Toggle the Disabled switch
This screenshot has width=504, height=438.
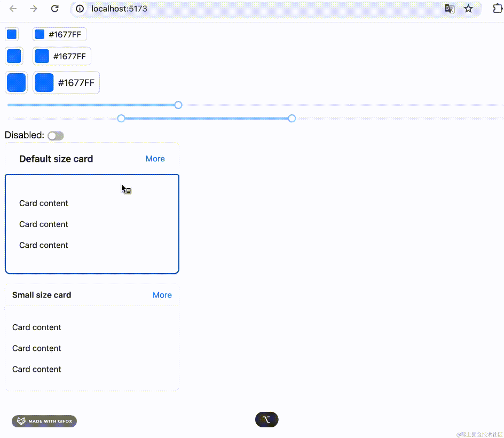[56, 136]
